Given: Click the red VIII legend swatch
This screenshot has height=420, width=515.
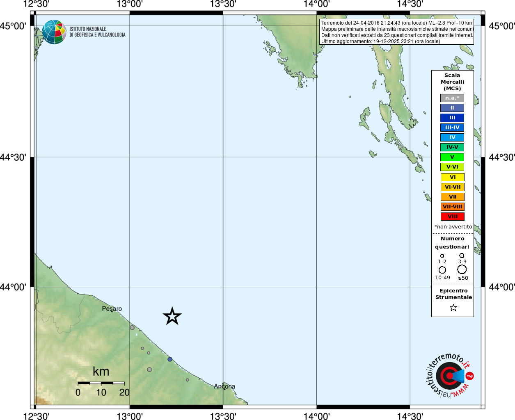Looking at the screenshot, I should click(x=453, y=217).
